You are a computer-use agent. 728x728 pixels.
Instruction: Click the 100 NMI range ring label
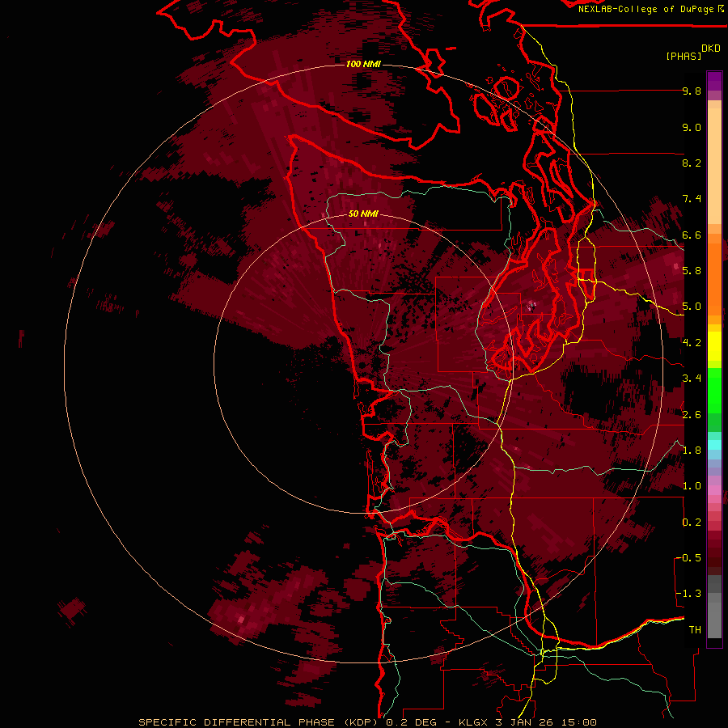363,64
